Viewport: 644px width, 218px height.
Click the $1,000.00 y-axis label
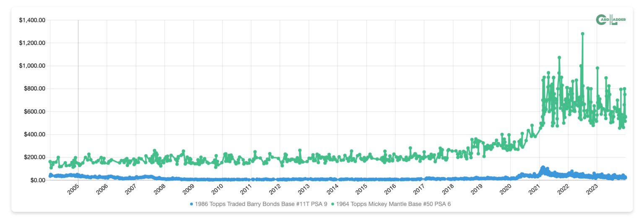(32, 66)
